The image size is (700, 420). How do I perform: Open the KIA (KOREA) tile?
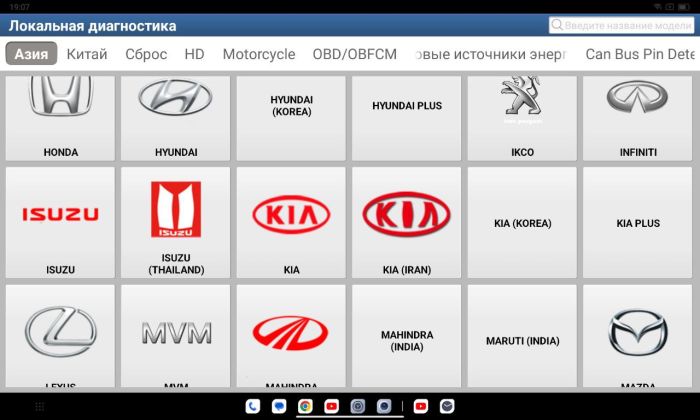point(522,222)
